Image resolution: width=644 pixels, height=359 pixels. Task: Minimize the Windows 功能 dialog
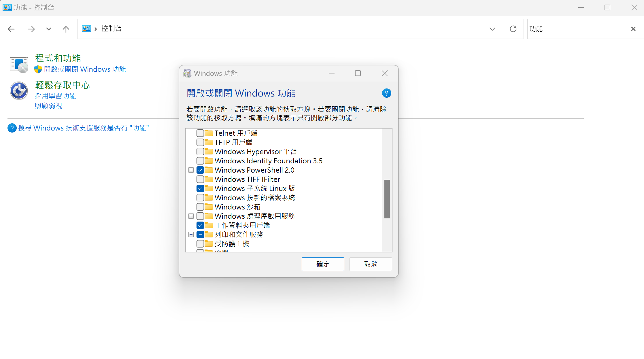coord(332,73)
